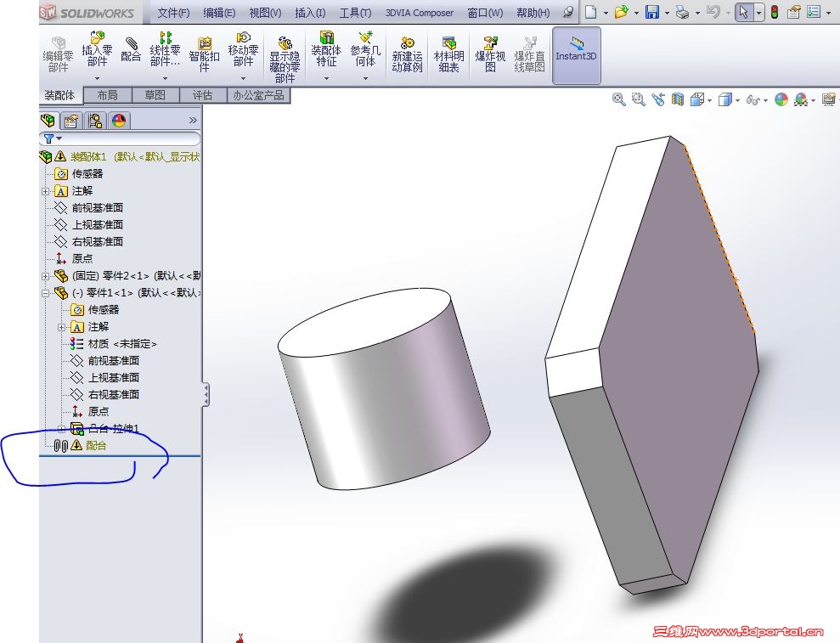This screenshot has height=643, width=840.
Task: Create an 爆炸视图 exploded view
Action: click(x=489, y=55)
